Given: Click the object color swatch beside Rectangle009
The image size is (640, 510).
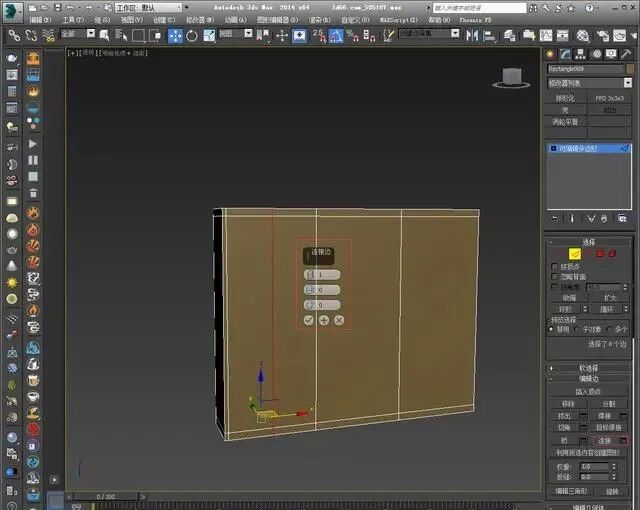Looking at the screenshot, I should (630, 69).
